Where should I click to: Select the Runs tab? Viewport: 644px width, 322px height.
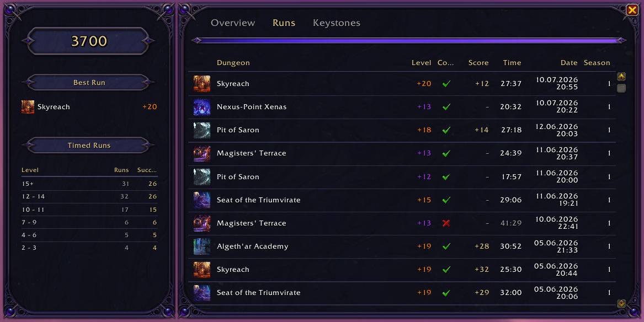click(284, 23)
